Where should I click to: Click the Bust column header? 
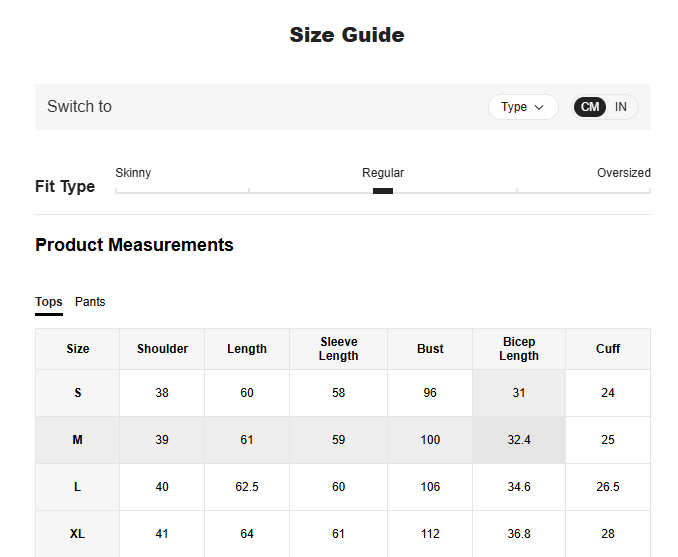430,349
